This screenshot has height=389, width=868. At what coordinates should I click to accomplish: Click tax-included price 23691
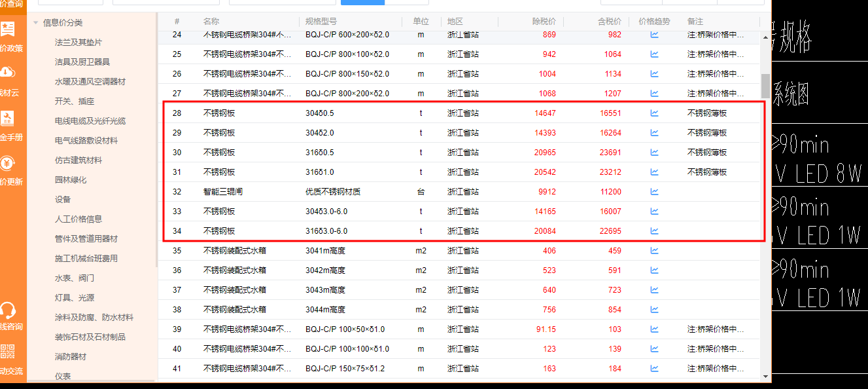[610, 153]
